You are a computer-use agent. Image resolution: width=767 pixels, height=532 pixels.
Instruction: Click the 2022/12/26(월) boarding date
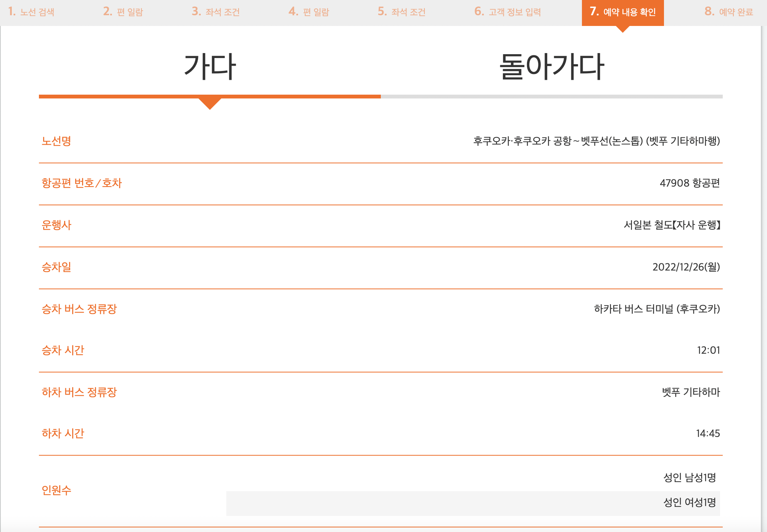click(x=686, y=267)
